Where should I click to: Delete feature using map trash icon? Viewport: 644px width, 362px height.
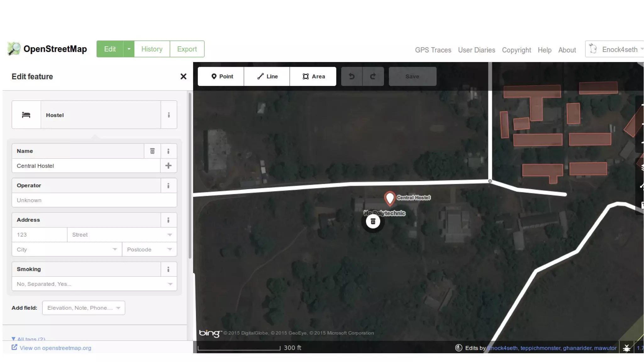coord(373,222)
